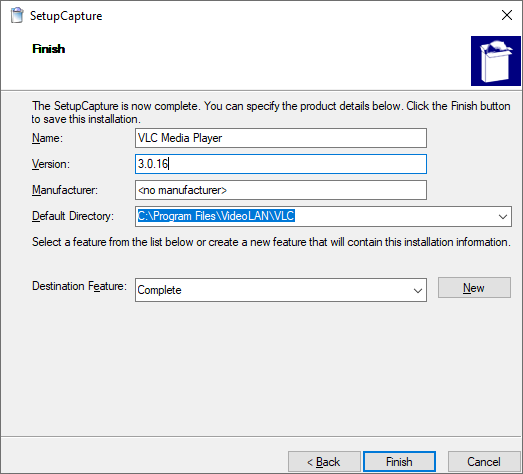Click the SetupCapture title bar clipboard icon
The image size is (523, 474).
pos(17,16)
